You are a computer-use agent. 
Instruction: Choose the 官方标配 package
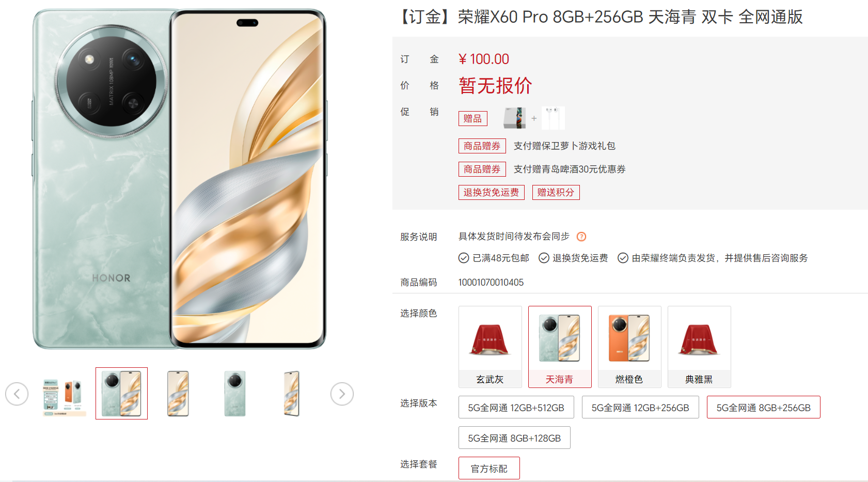[489, 468]
